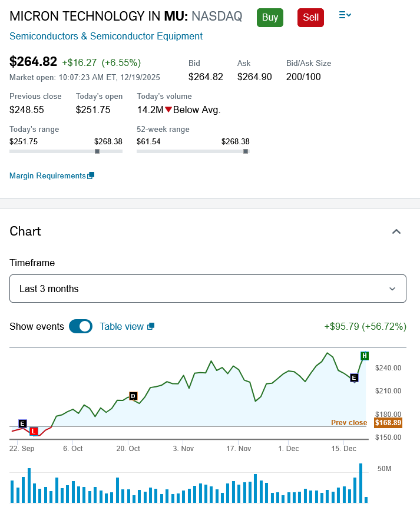Click the current price $264.82 headline

click(33, 61)
